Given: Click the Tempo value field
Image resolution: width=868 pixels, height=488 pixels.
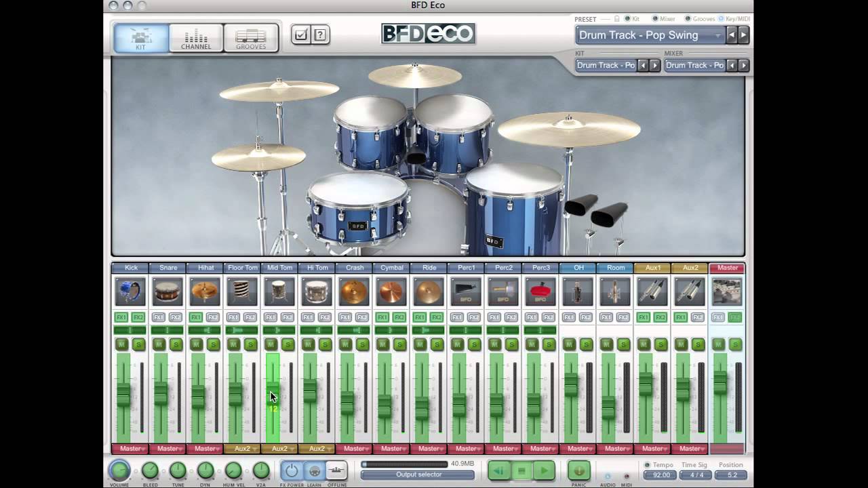Looking at the screenshot, I should 660,475.
